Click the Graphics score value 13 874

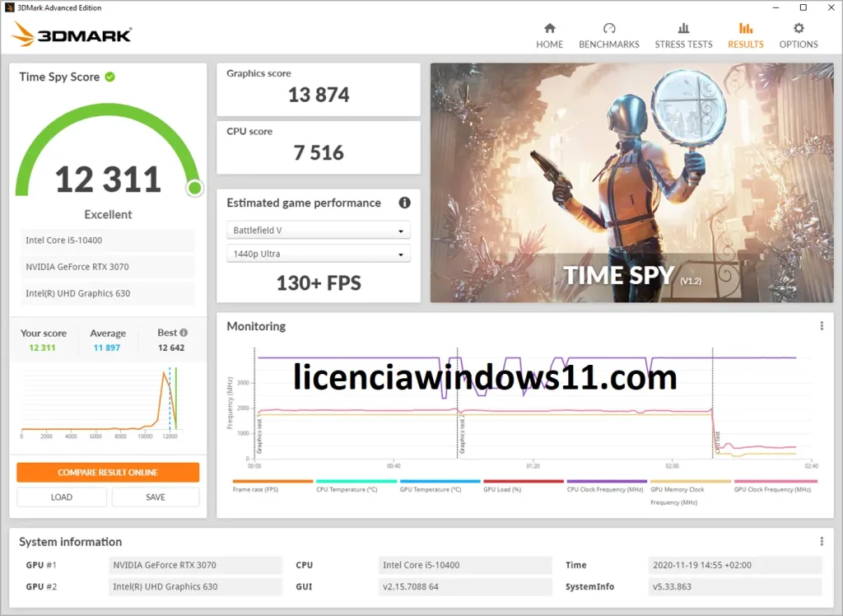[319, 96]
